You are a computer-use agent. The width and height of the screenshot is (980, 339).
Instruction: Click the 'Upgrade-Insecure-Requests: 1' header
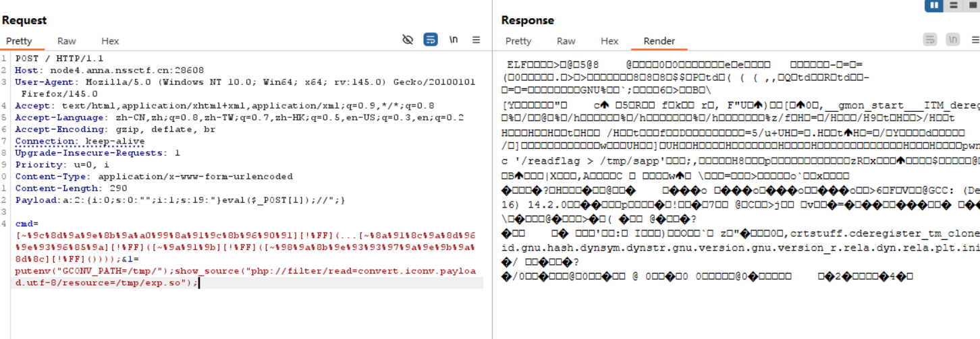tap(98, 153)
